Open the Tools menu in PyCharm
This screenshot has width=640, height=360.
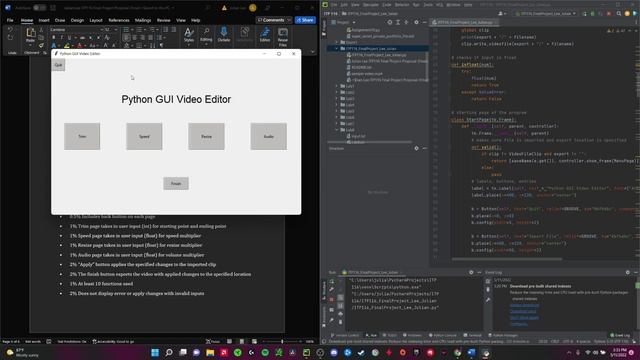[428, 4]
